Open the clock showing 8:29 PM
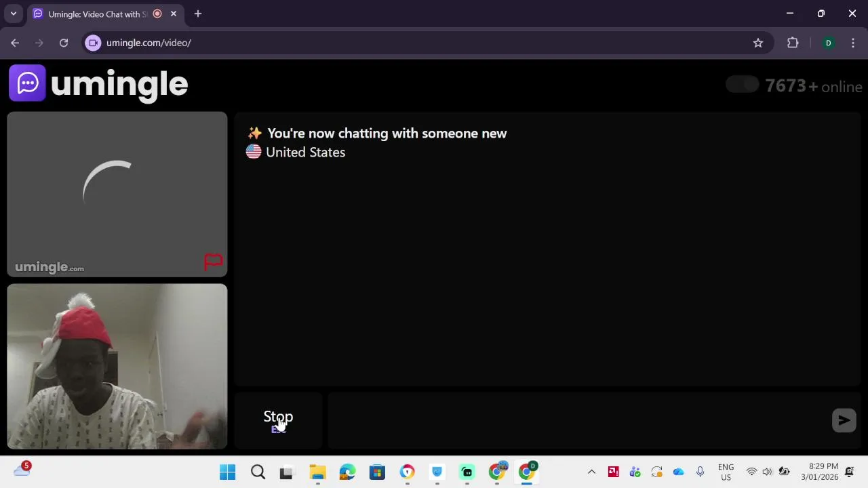Viewport: 868px width, 488px height. pyautogui.click(x=819, y=472)
